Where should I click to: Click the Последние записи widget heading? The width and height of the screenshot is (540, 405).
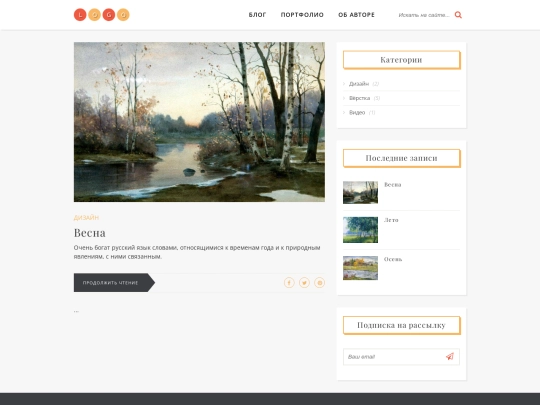(402, 158)
